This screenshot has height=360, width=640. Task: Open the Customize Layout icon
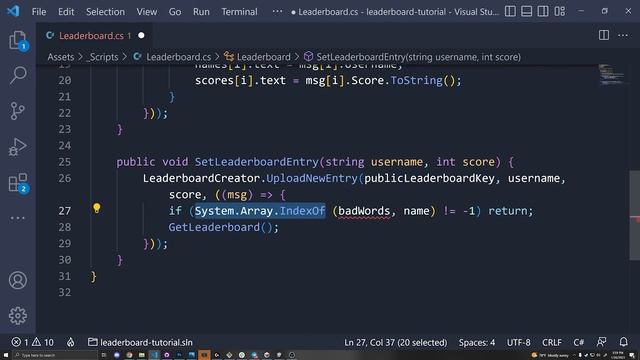(x=560, y=11)
